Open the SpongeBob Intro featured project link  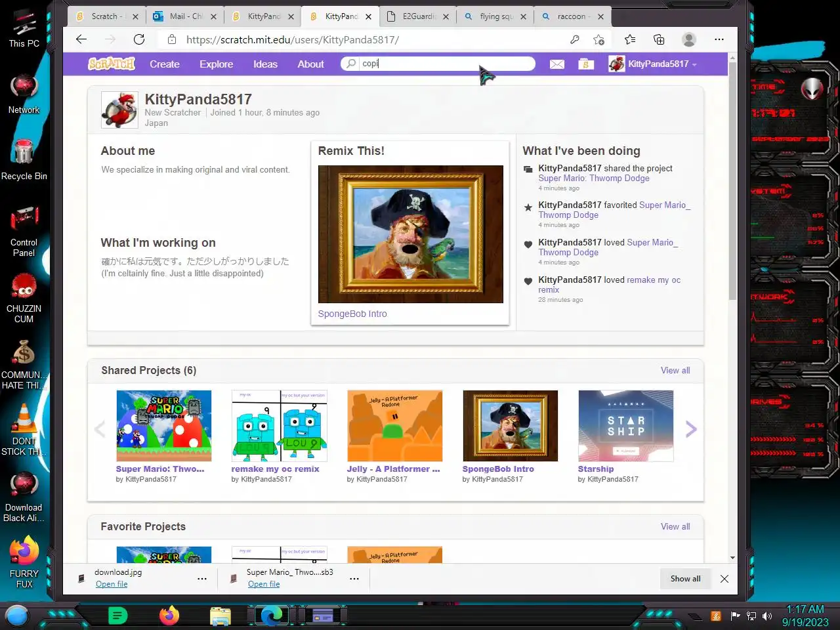pos(352,314)
